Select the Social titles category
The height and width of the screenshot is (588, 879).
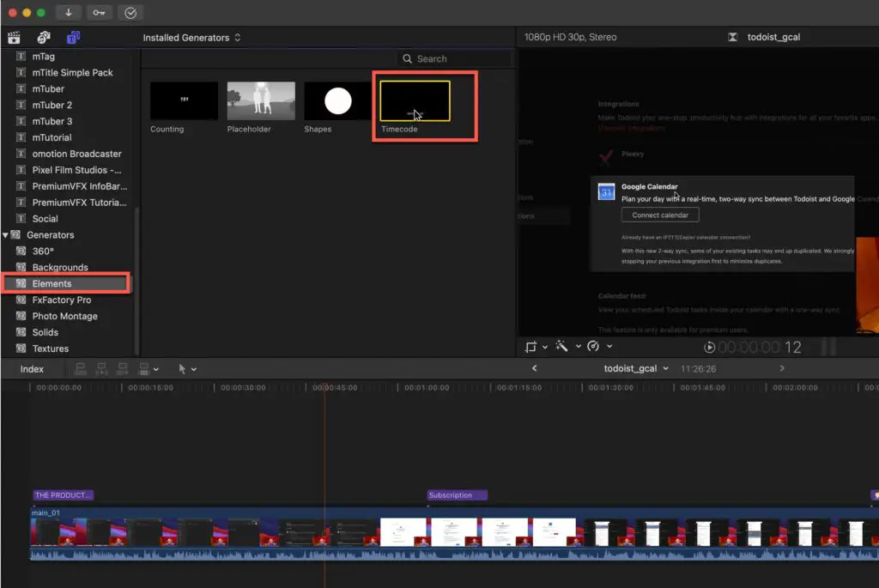(45, 219)
